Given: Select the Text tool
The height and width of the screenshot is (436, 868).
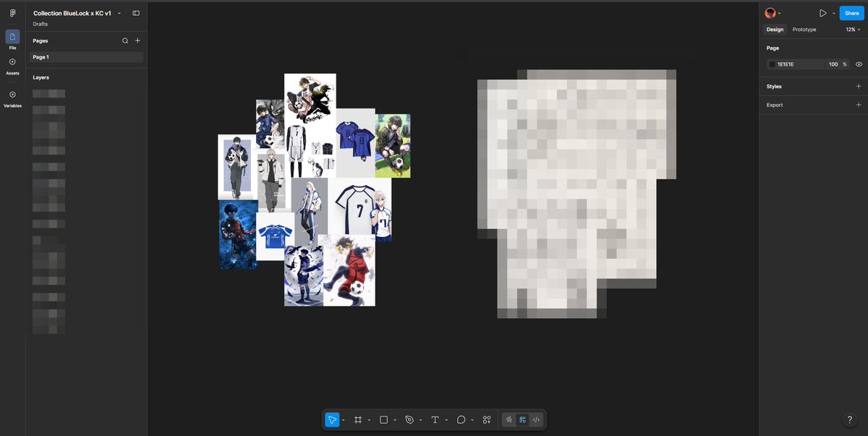Looking at the screenshot, I should (435, 419).
